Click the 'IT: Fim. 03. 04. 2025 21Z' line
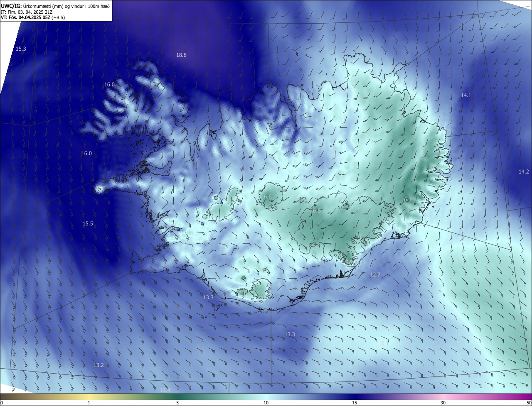 click(27, 12)
